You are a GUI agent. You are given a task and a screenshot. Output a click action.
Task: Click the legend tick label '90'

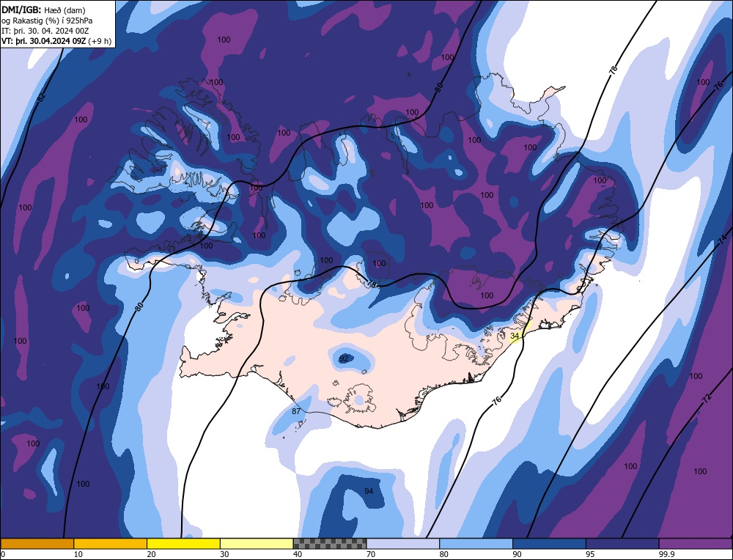click(x=517, y=554)
